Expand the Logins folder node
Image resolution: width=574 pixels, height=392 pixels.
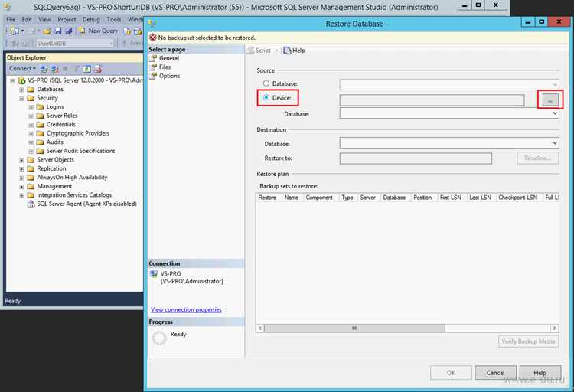tap(31, 107)
